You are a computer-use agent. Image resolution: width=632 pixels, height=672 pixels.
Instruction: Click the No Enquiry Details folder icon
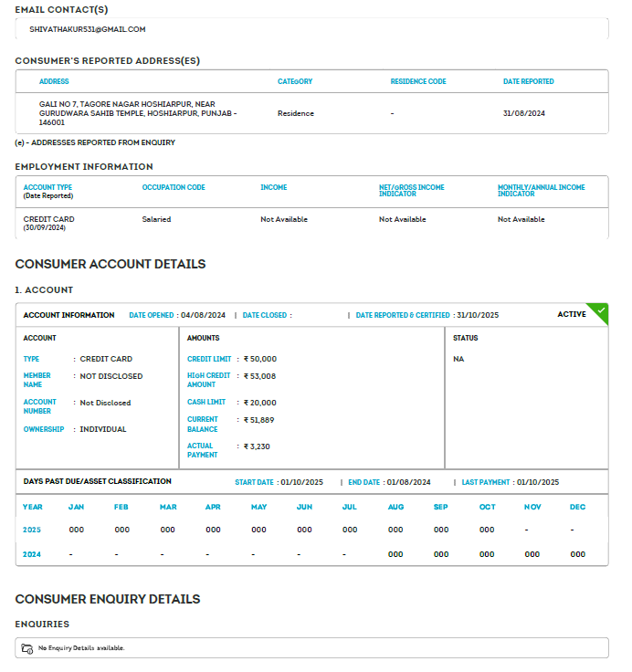tap(27, 648)
